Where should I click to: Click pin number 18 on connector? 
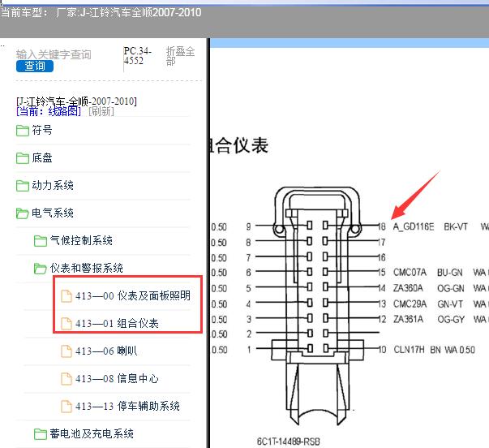point(382,226)
